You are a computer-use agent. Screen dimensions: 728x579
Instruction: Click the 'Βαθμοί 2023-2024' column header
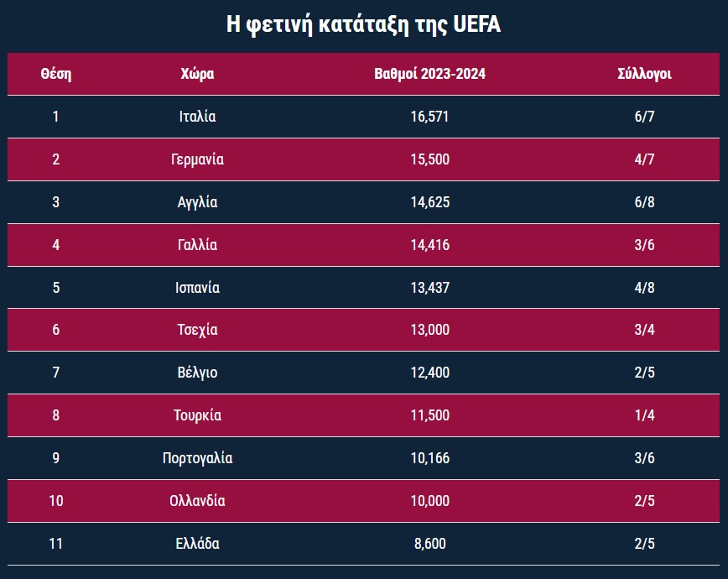point(429,73)
